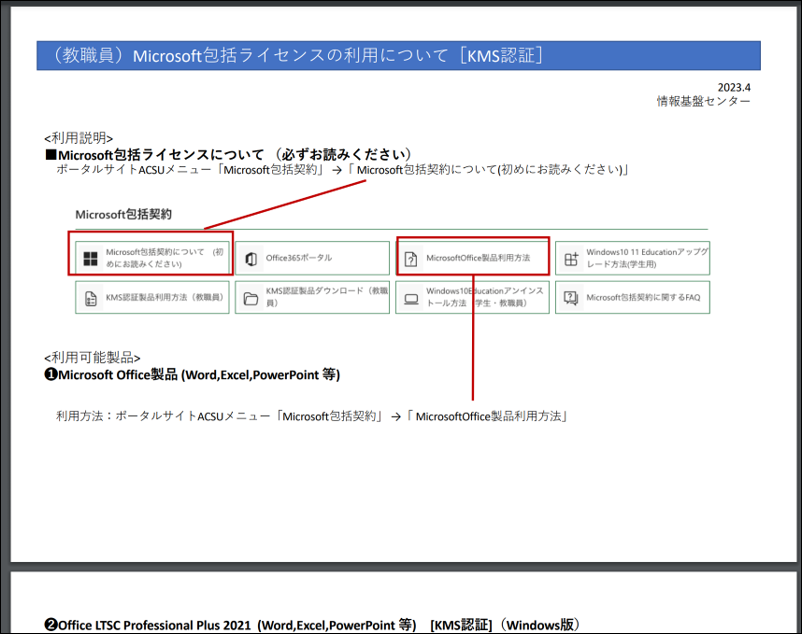Click the <利用可能製品> heading
This screenshot has width=802, height=634.
coord(92,357)
